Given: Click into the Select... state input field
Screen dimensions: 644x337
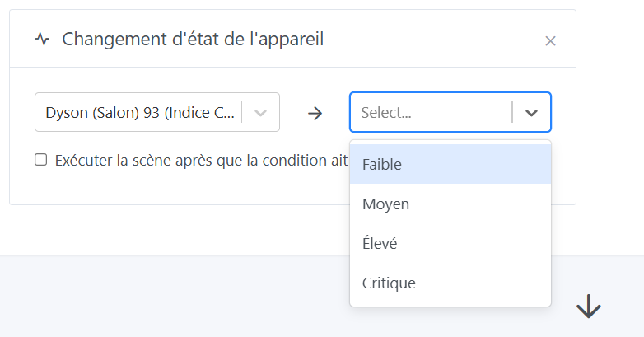Looking at the screenshot, I should pos(432,113).
